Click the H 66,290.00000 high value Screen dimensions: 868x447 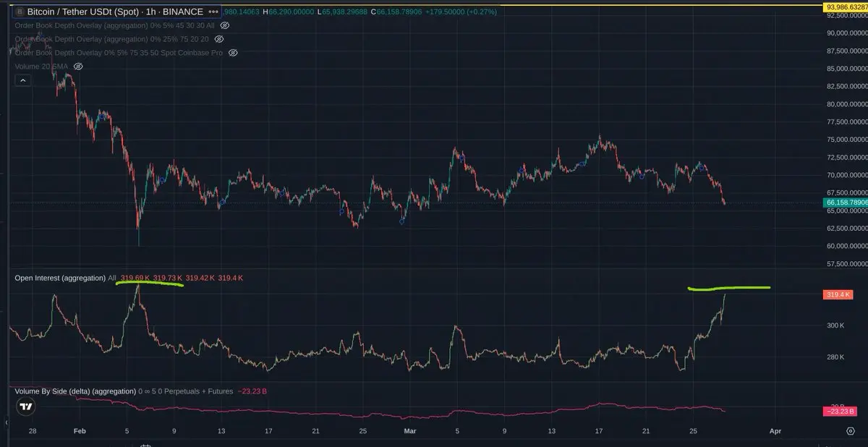(289, 12)
